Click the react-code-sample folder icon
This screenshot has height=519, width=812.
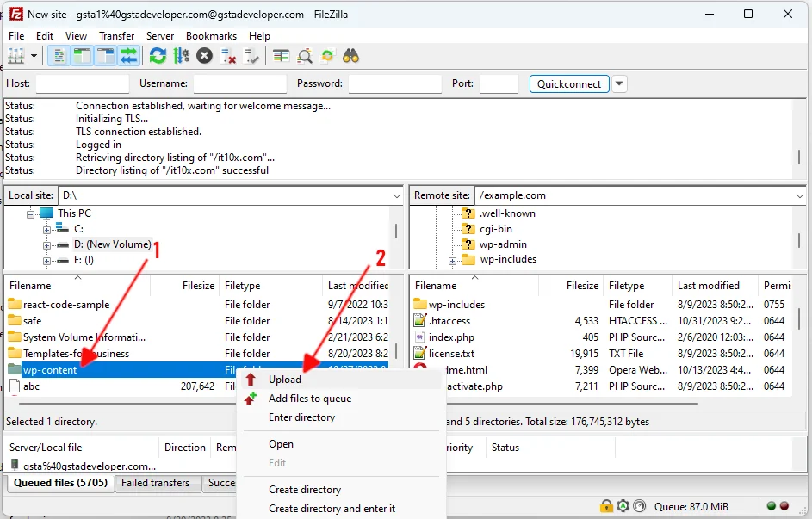click(x=15, y=305)
